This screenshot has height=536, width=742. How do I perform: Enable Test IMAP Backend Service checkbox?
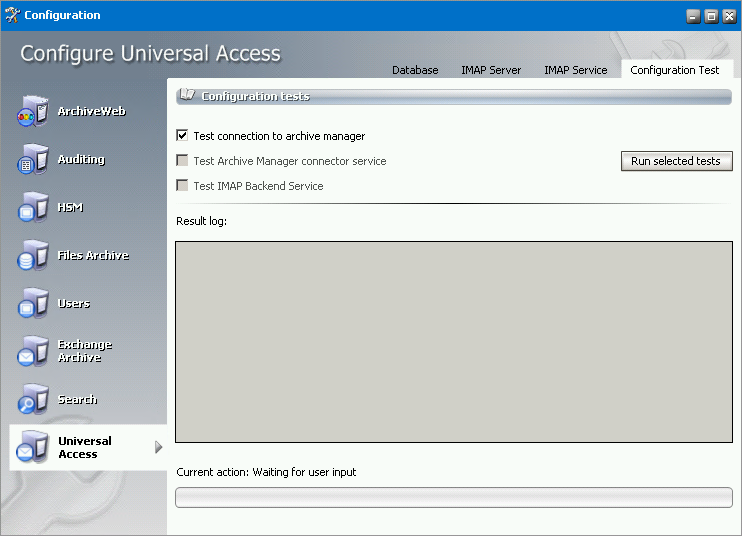[182, 186]
